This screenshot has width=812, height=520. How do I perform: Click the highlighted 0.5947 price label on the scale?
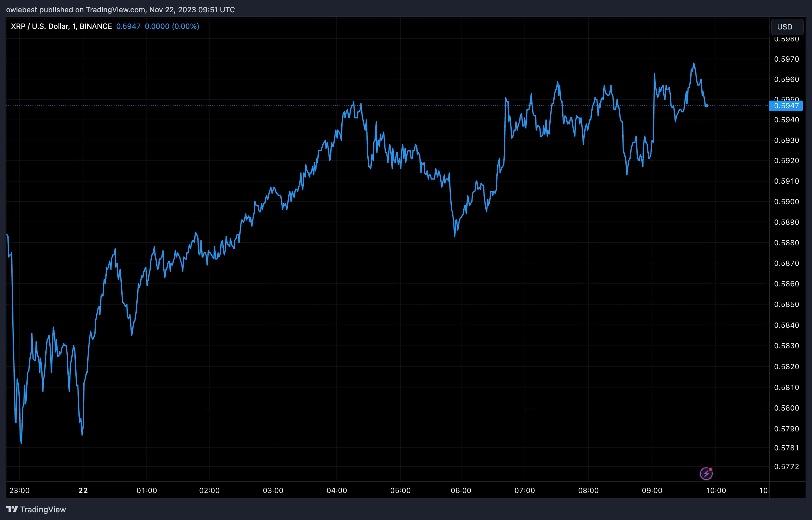point(786,106)
